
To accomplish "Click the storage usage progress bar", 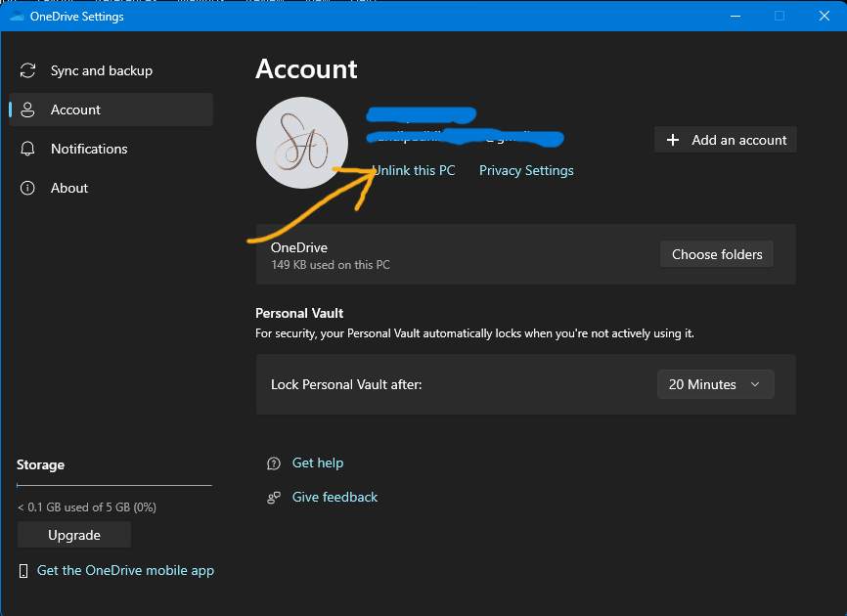I will tap(114, 485).
